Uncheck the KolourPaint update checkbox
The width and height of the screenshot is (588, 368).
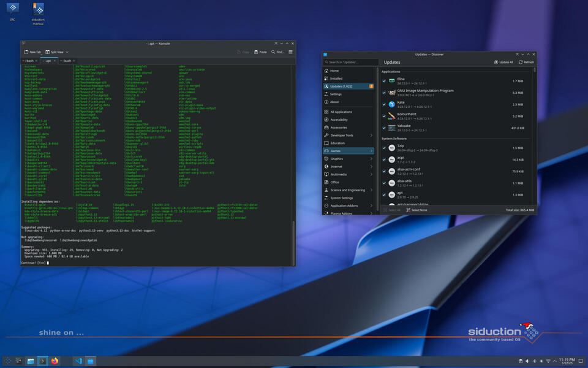(384, 116)
